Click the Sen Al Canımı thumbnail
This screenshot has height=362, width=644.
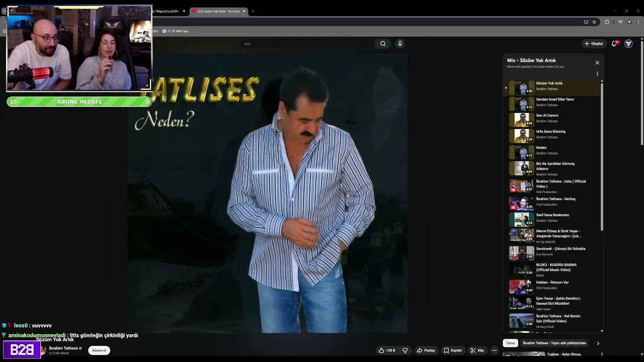click(522, 120)
